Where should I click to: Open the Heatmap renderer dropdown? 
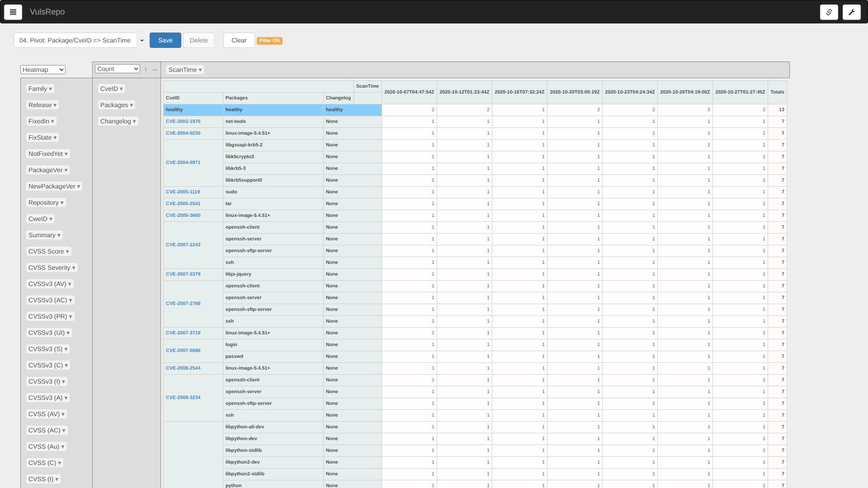click(x=43, y=70)
